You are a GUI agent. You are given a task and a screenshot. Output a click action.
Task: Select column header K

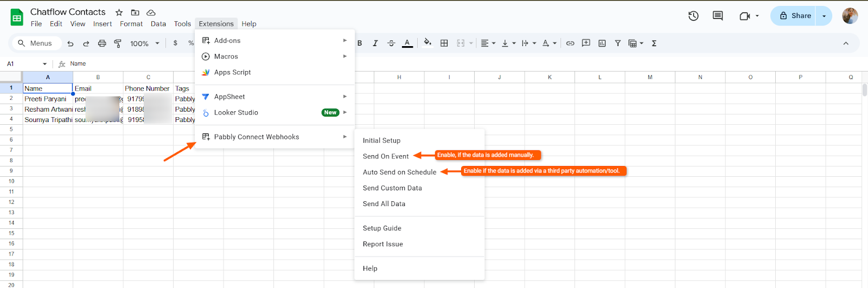coord(550,77)
